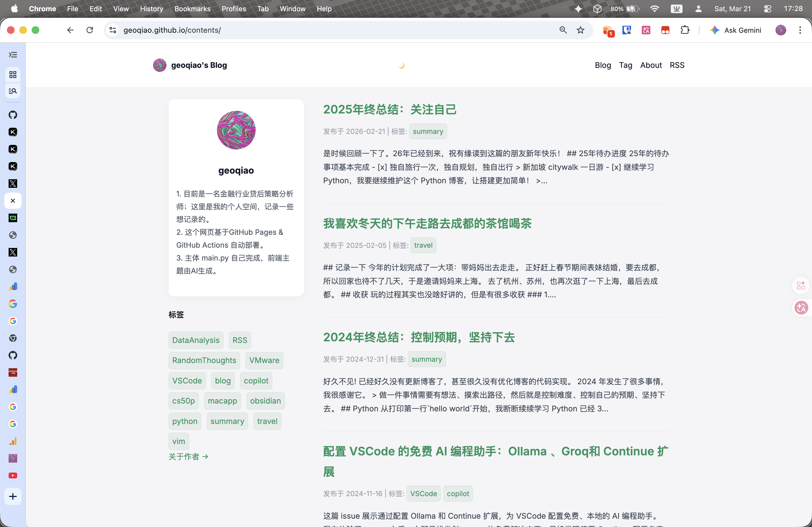
Task: Click the copilot tag under the VSCode post
Action: point(458,494)
